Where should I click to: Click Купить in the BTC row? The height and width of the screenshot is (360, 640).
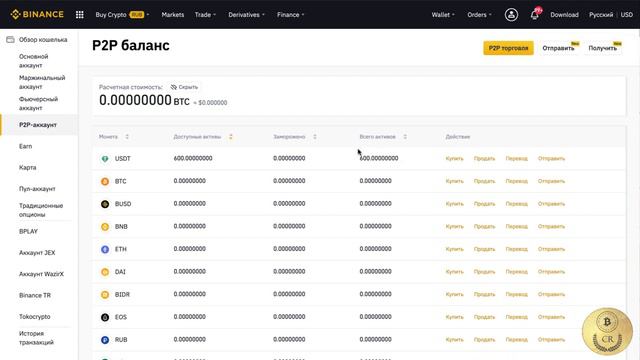[454, 181]
